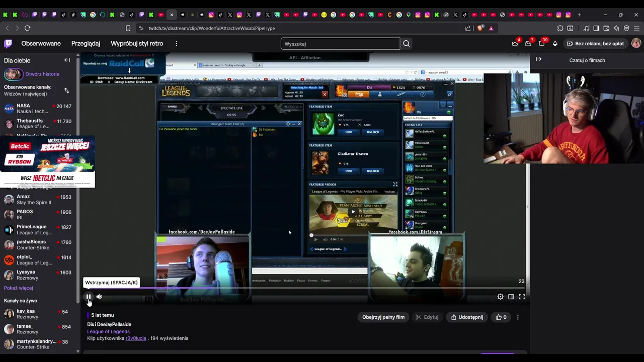Reload the page in browser toolbar
Viewport: 644px width, 362px height.
tap(28, 28)
